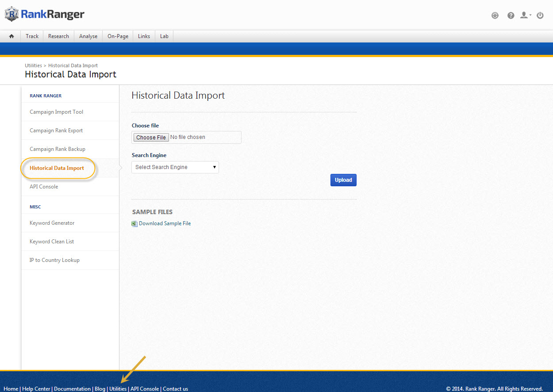Viewport: 553px width, 392px height.
Task: Open help via question mark icon
Action: [511, 15]
